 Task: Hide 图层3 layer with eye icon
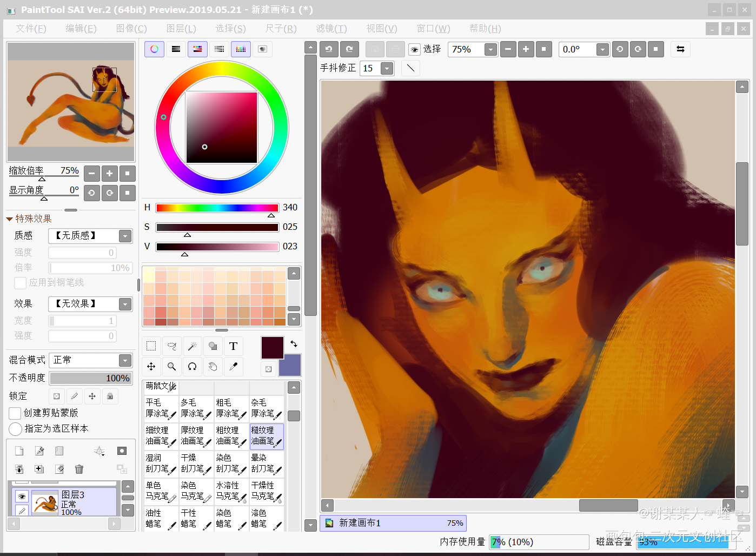click(x=22, y=496)
